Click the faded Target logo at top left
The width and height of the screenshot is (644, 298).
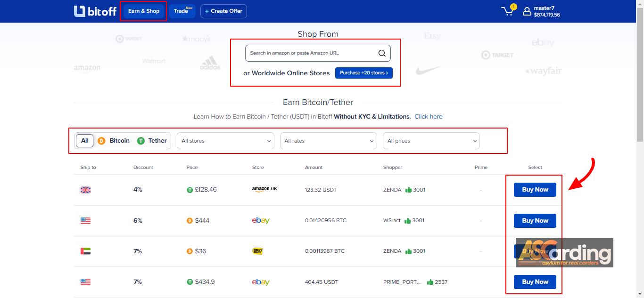[129, 39]
